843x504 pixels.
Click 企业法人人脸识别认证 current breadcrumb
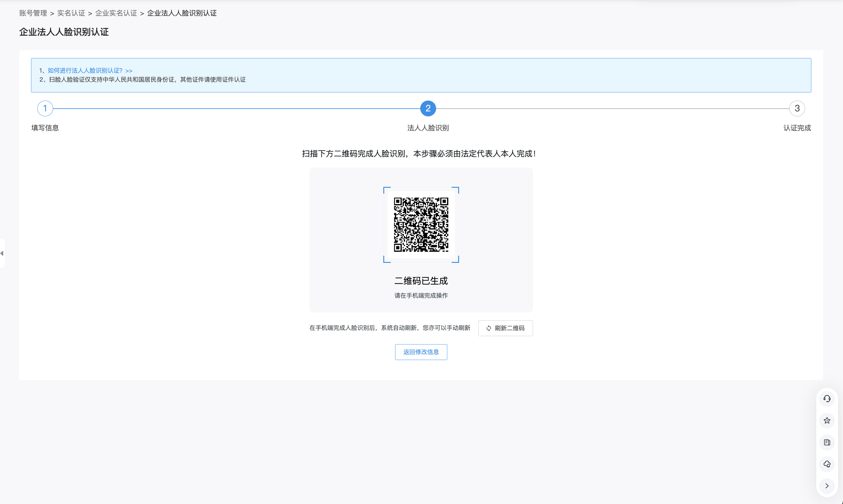coord(182,13)
